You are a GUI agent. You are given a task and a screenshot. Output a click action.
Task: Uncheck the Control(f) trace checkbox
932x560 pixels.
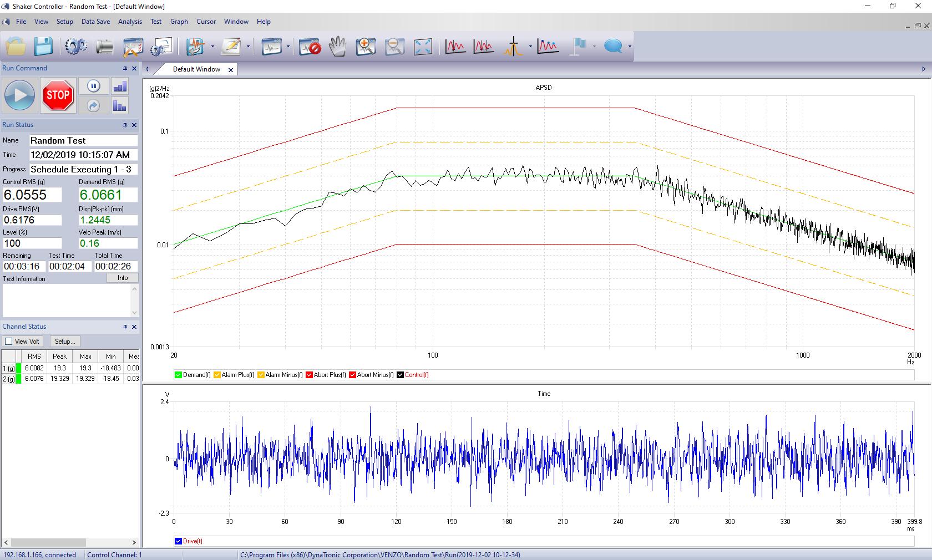click(400, 375)
